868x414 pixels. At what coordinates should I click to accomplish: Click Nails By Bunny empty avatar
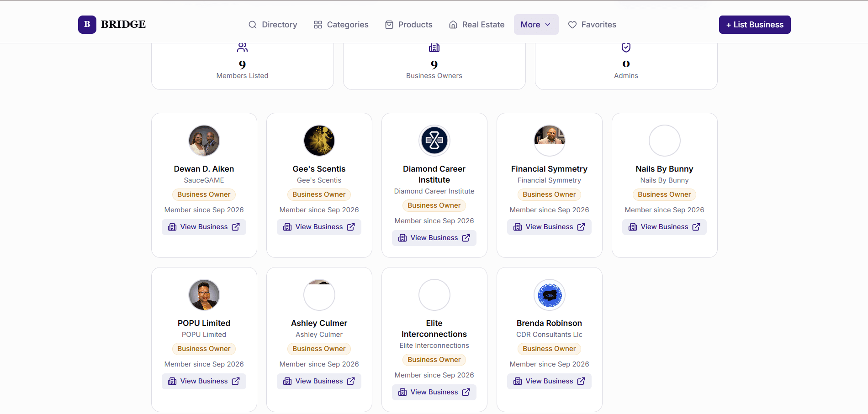665,141
